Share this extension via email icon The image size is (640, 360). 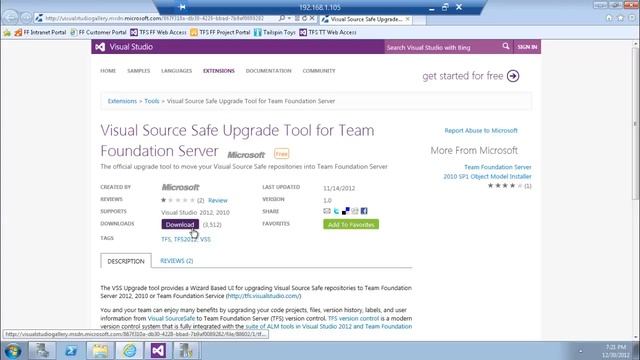click(x=327, y=211)
